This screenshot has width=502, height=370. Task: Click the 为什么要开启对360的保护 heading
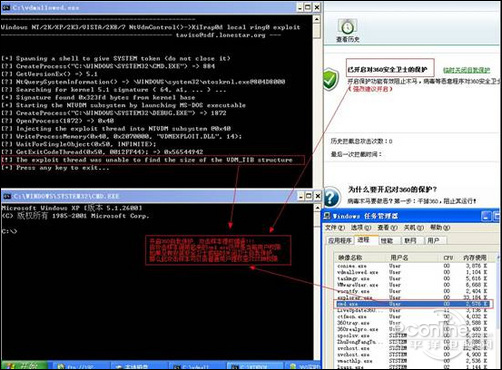tap(392, 189)
